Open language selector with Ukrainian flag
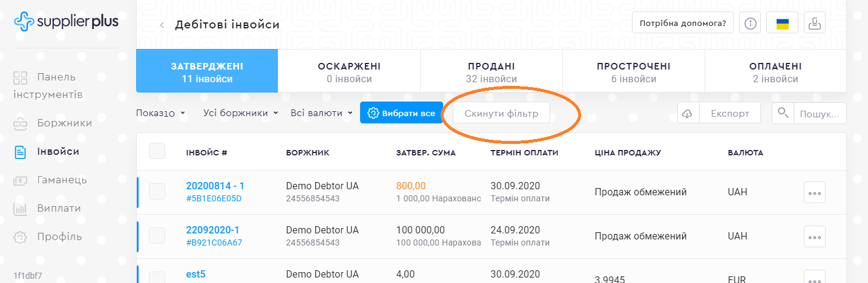Image resolution: width=868 pixels, height=283 pixels. point(783,24)
